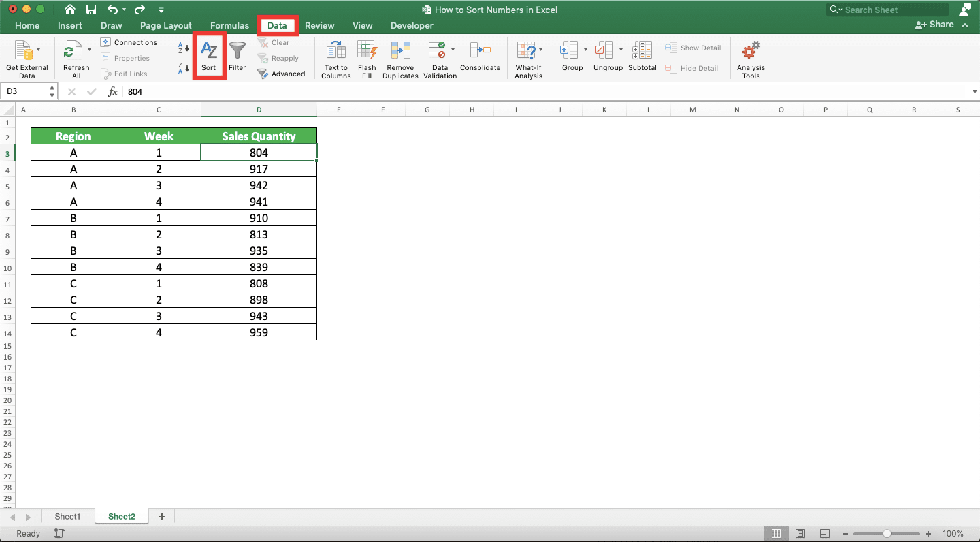This screenshot has height=542, width=980.
Task: Redo the last action
Action: (140, 10)
